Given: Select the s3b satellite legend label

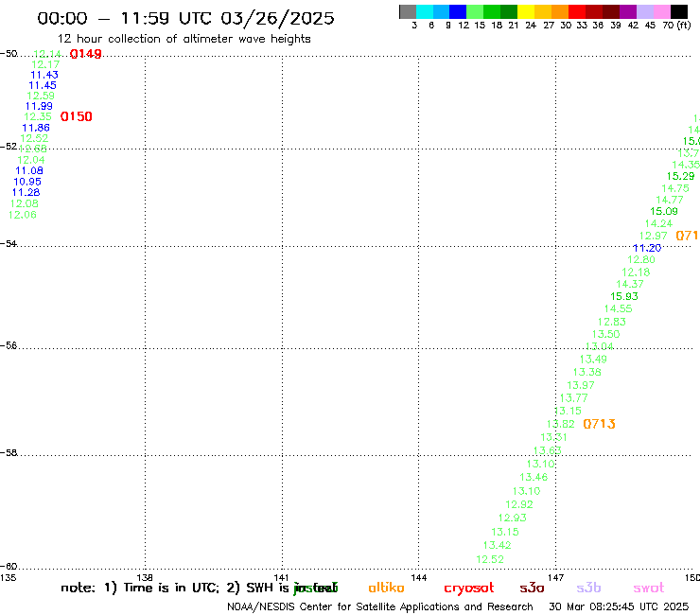Looking at the screenshot, I should (588, 588).
